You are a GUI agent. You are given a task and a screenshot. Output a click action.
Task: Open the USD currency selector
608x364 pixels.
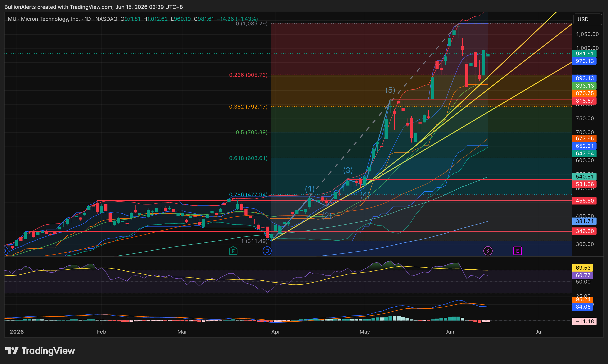[x=587, y=19]
